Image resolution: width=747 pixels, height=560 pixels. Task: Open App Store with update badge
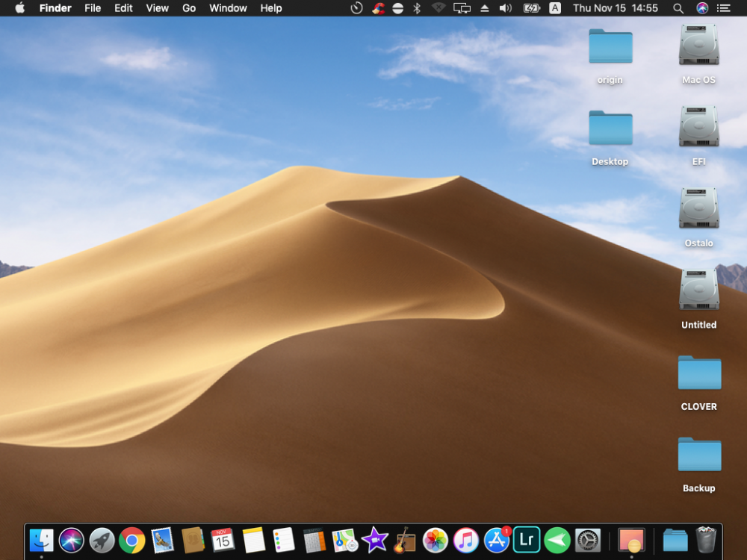pyautogui.click(x=497, y=541)
